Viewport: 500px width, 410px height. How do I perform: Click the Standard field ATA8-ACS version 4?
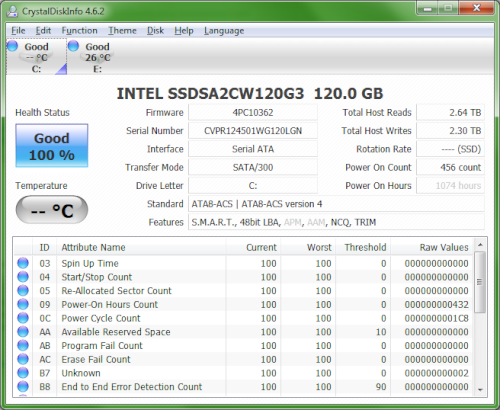[336, 204]
